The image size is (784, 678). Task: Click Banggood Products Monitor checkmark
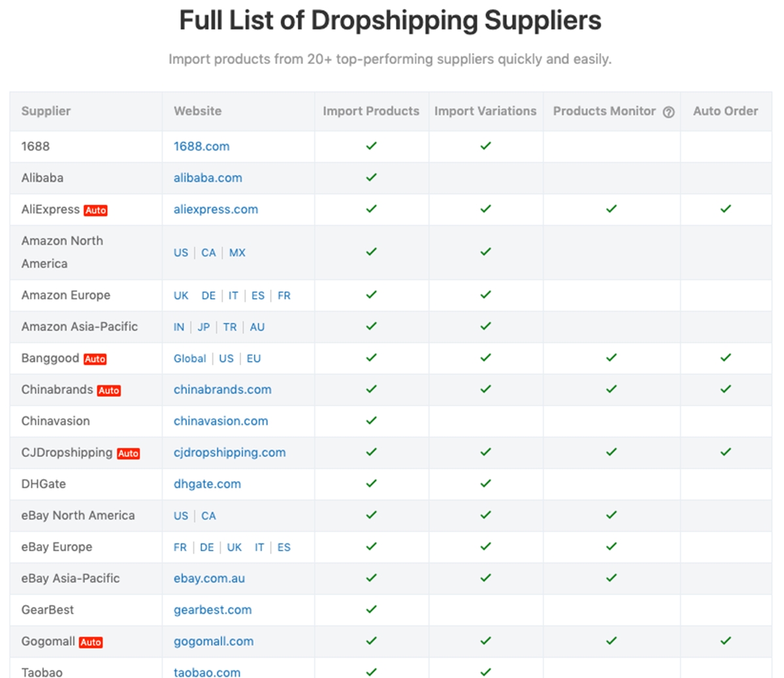pos(611,358)
